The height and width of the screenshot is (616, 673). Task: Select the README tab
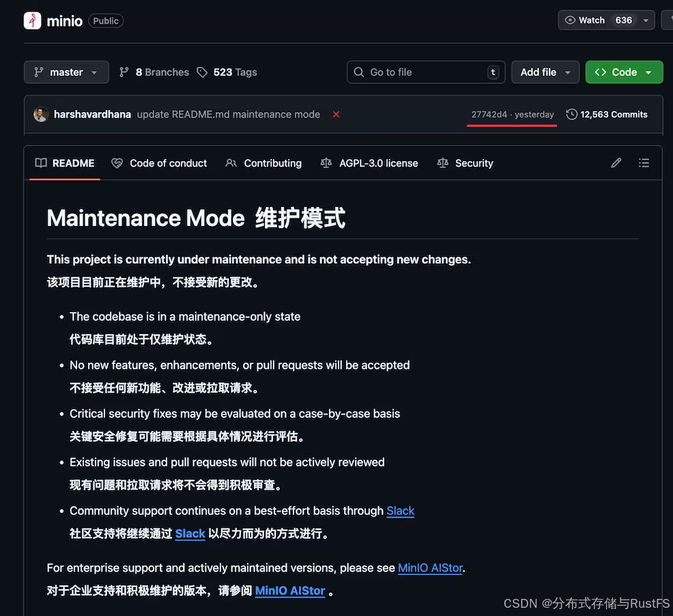pyautogui.click(x=65, y=163)
